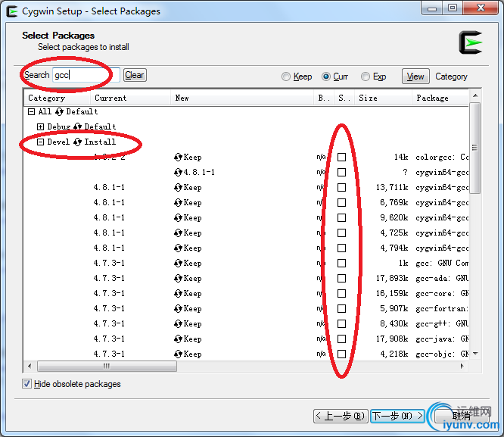This screenshot has width=504, height=437.
Task: Cycle the Keep icon for gcc-g++
Action: pos(178,323)
